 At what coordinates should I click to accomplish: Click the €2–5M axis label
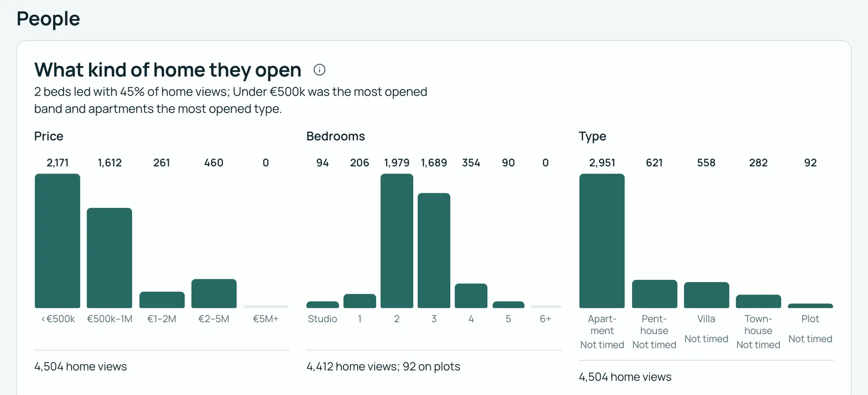click(x=214, y=319)
